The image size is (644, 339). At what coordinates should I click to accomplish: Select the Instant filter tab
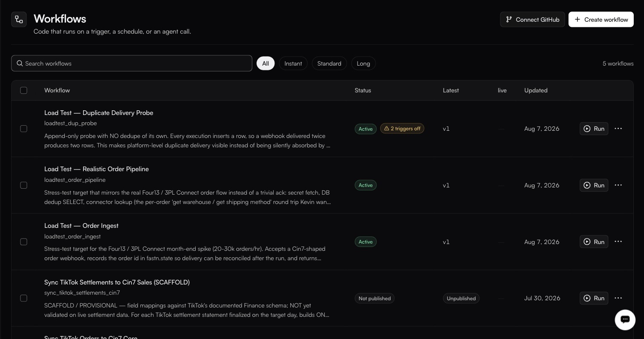293,63
